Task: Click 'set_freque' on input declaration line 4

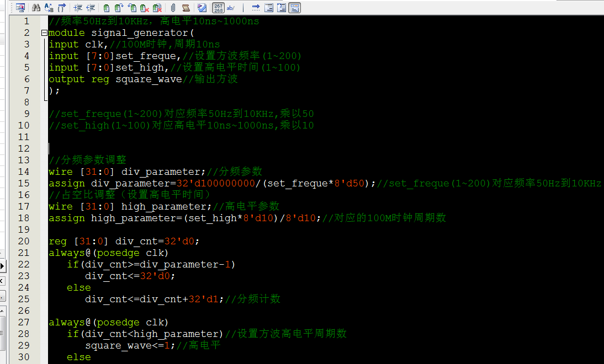Action: point(146,56)
